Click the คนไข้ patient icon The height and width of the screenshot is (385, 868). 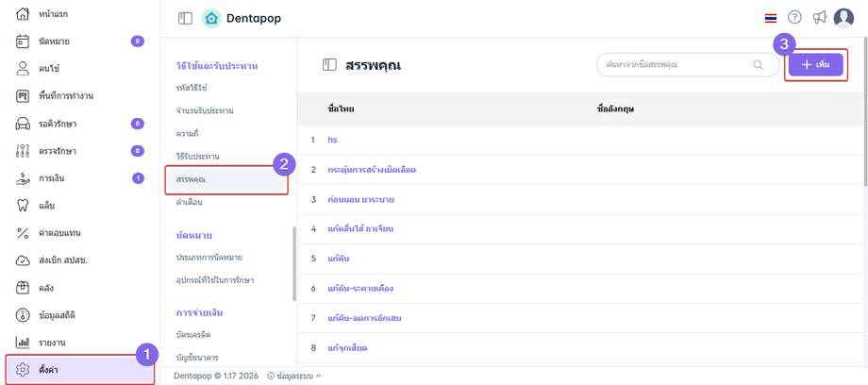(23, 69)
